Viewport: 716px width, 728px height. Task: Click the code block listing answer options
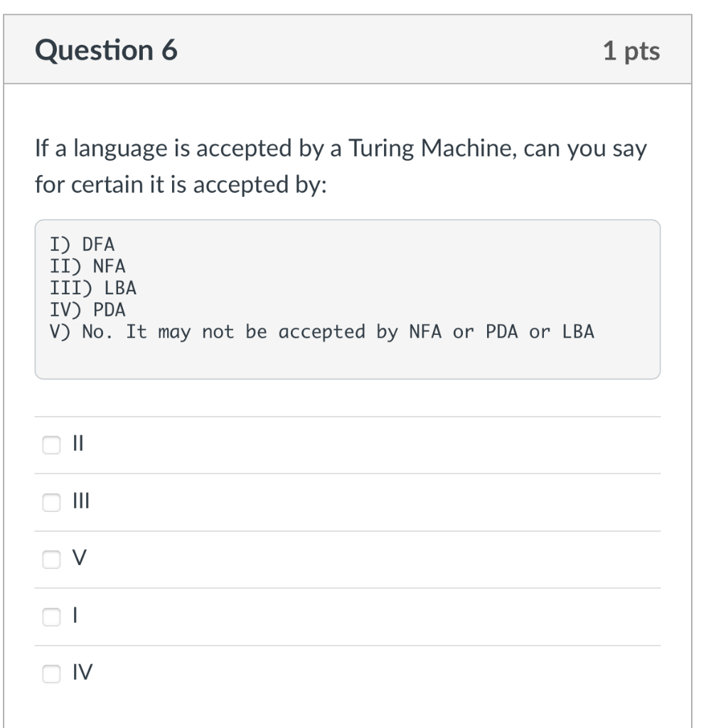(x=348, y=299)
